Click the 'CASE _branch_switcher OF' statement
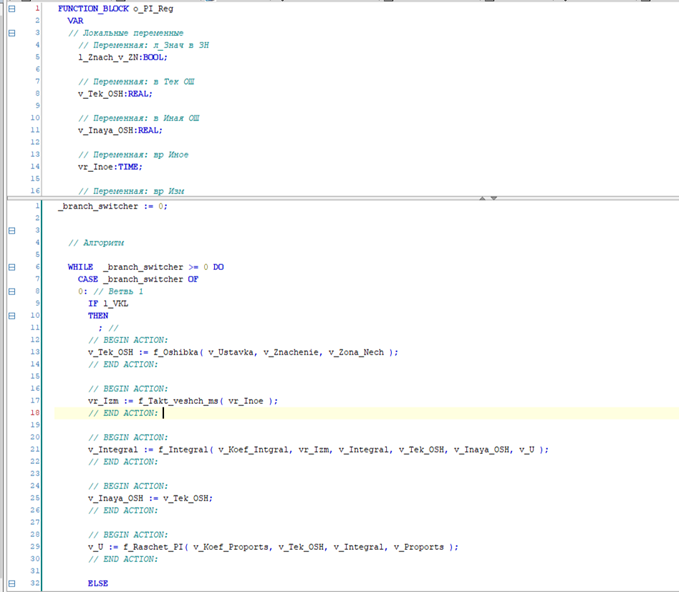 pos(137,279)
